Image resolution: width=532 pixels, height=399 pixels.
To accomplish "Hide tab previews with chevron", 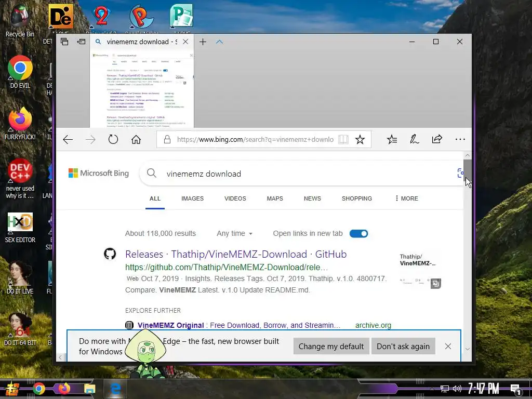I will click(220, 42).
